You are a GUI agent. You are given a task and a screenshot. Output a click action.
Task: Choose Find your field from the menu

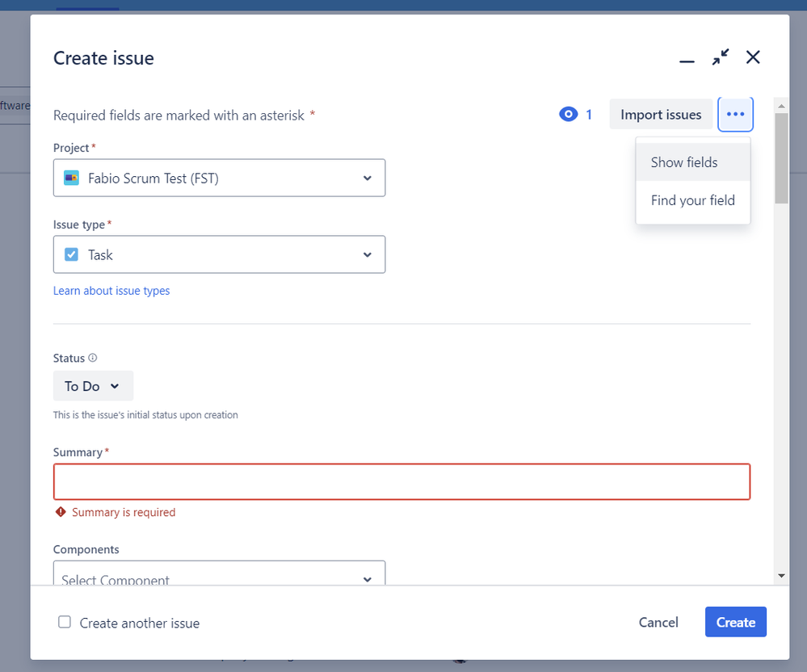pos(693,200)
